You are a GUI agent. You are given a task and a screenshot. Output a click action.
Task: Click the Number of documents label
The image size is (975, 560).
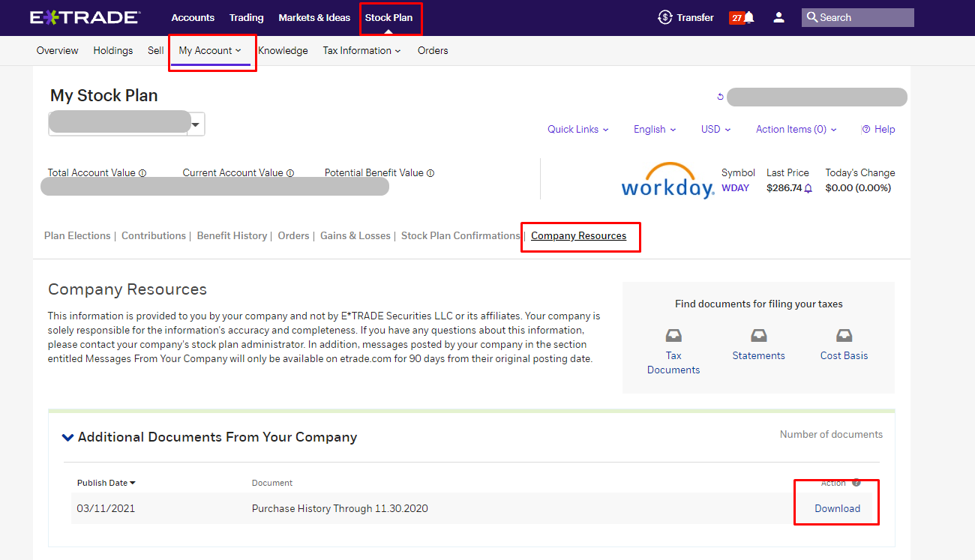click(x=831, y=434)
